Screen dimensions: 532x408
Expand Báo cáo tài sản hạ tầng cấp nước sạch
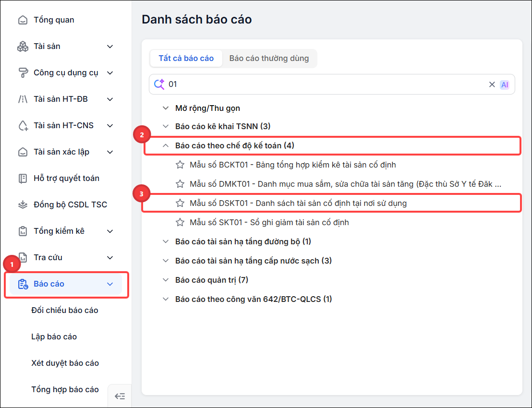tap(166, 261)
